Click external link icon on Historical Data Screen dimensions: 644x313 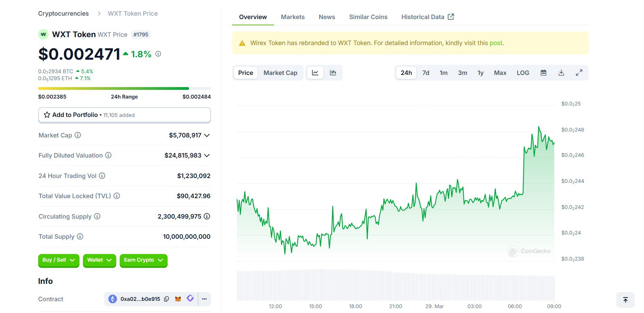pyautogui.click(x=451, y=17)
